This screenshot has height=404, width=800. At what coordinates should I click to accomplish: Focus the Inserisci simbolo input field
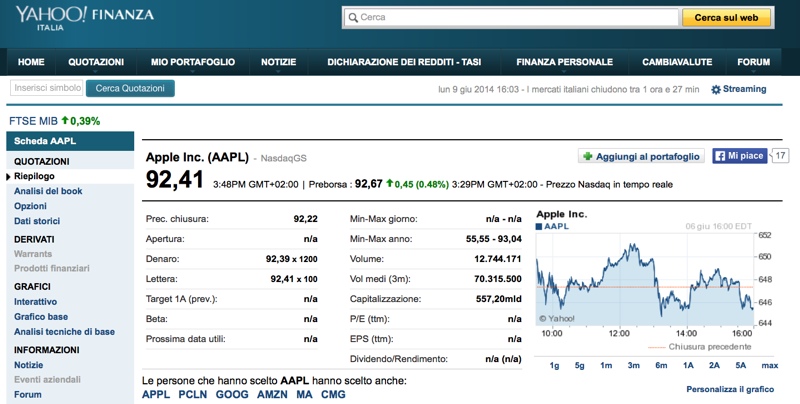click(47, 88)
